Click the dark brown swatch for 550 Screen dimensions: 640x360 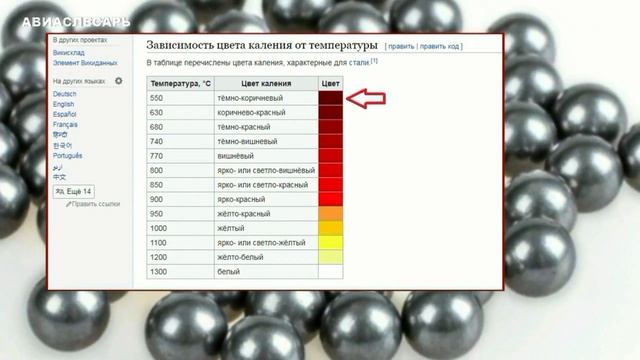331,98
